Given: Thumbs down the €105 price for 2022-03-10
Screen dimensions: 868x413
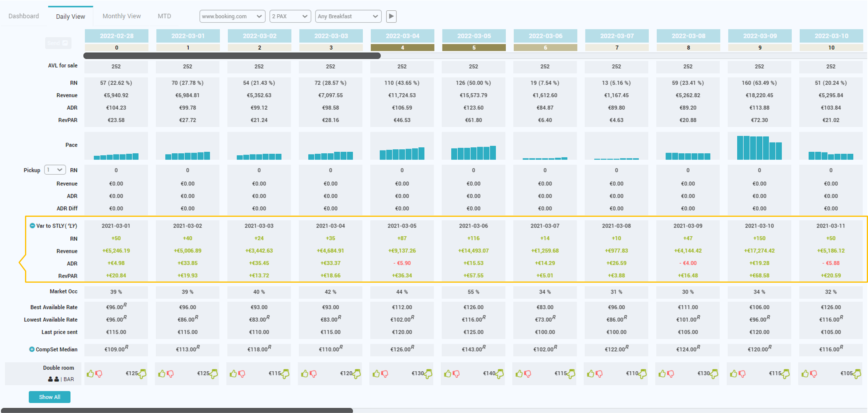Looking at the screenshot, I should (x=814, y=374).
